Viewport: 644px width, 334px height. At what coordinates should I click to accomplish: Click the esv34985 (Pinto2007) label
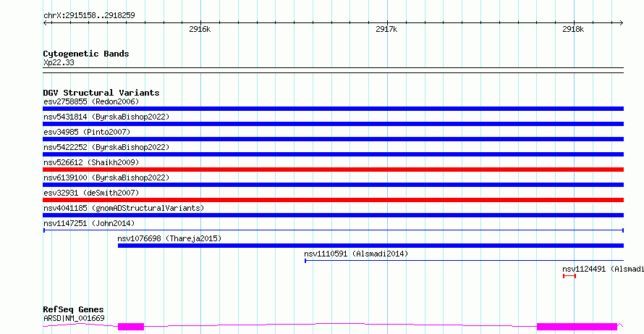(x=87, y=132)
